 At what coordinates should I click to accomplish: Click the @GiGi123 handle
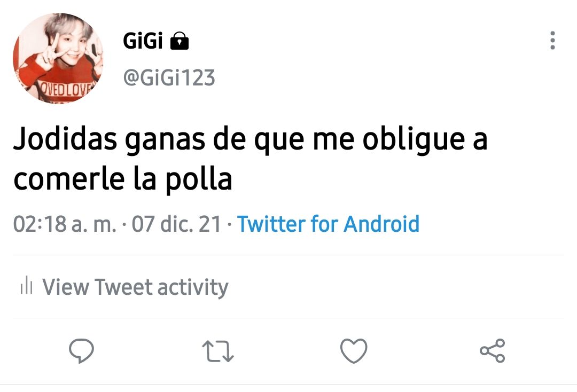coord(169,77)
